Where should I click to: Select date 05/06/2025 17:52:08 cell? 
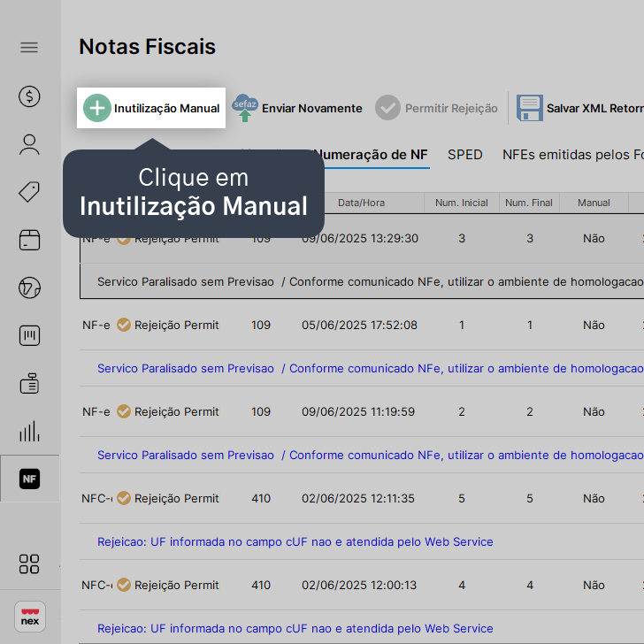tap(359, 325)
